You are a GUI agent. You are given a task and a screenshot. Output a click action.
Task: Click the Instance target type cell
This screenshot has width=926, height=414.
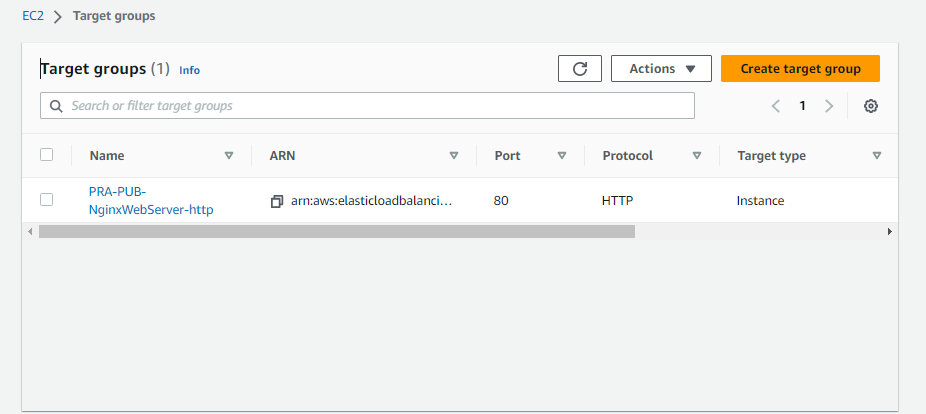pos(761,201)
